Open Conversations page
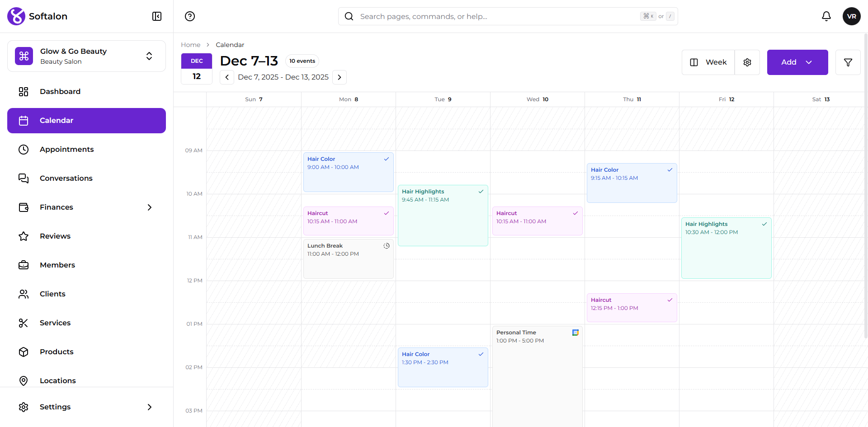This screenshot has width=868, height=427. point(86,178)
